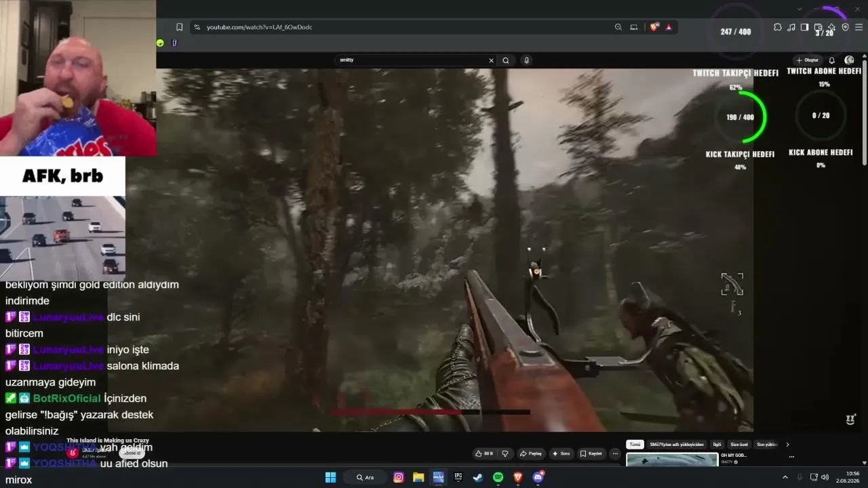The image size is (868, 488).
Task: Open Discord from the taskbar
Action: [538, 477]
